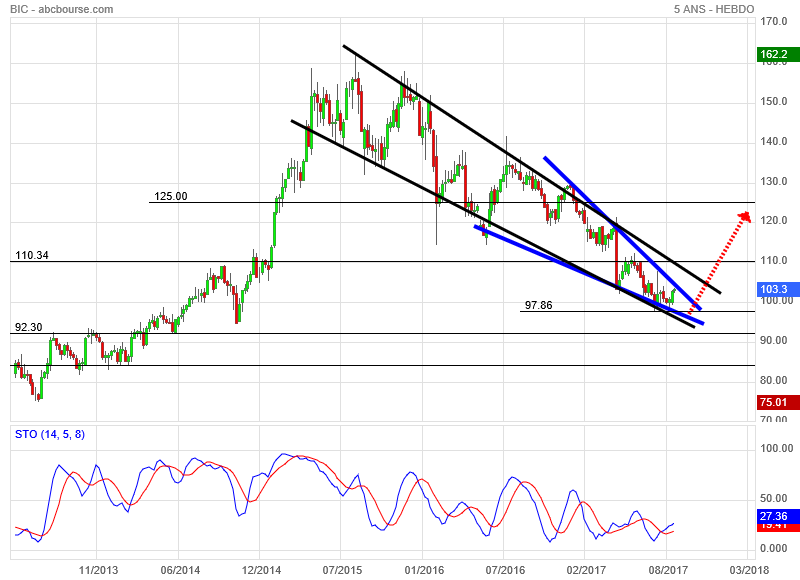
Task: Click the 90.0 price axis label
Action: [x=773, y=340]
